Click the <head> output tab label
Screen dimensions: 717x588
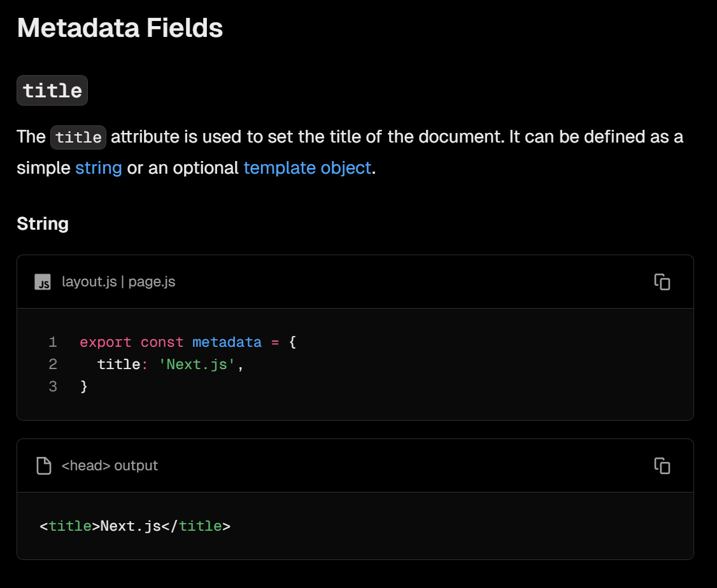[x=108, y=465]
